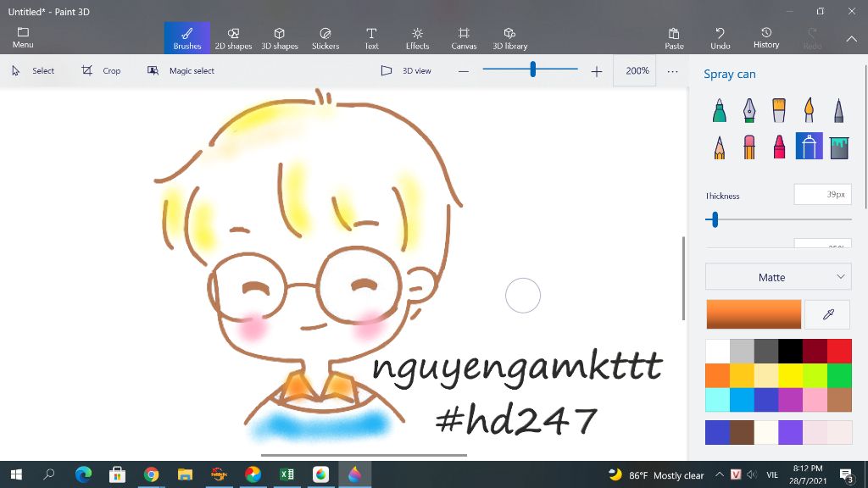Select the Fill bucket tool

point(839,147)
